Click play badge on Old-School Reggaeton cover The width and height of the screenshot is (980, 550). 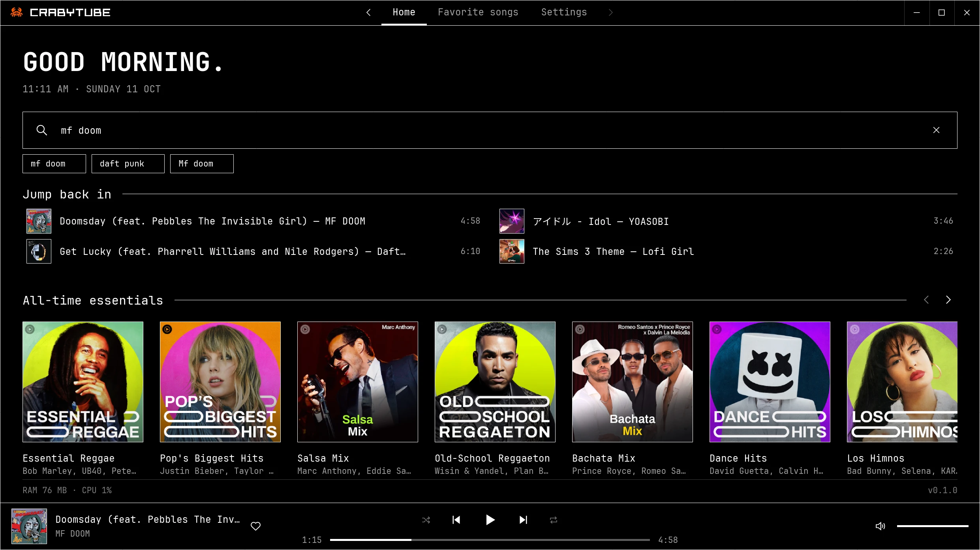click(442, 329)
